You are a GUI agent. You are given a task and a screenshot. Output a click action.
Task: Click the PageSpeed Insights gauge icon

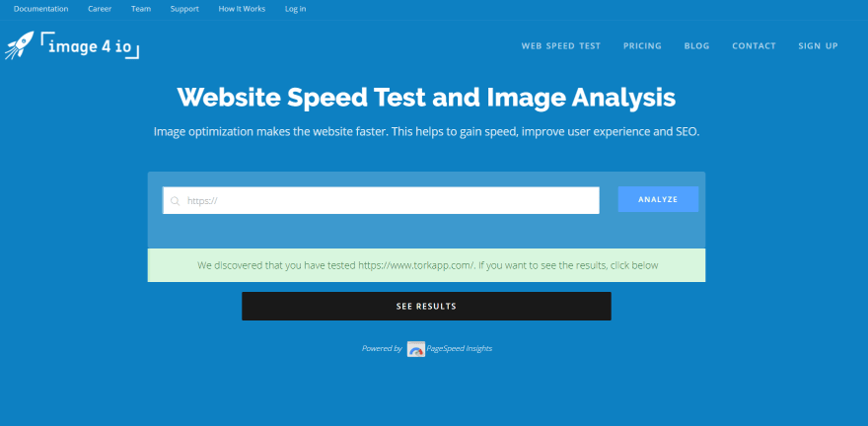(x=415, y=348)
